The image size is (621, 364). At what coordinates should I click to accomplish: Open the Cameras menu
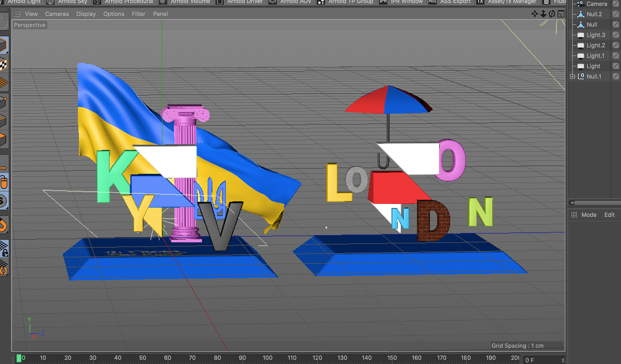tap(57, 14)
